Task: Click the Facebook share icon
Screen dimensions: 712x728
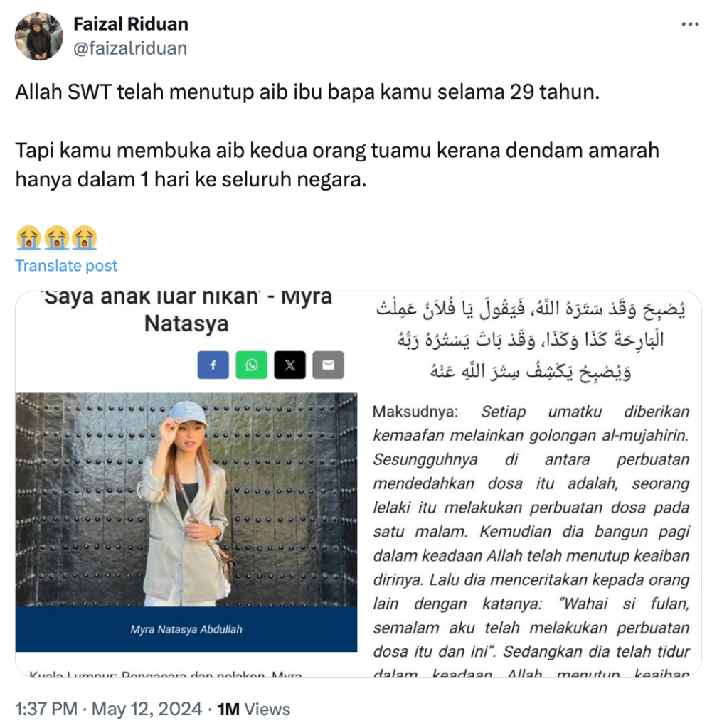Action: click(x=213, y=365)
